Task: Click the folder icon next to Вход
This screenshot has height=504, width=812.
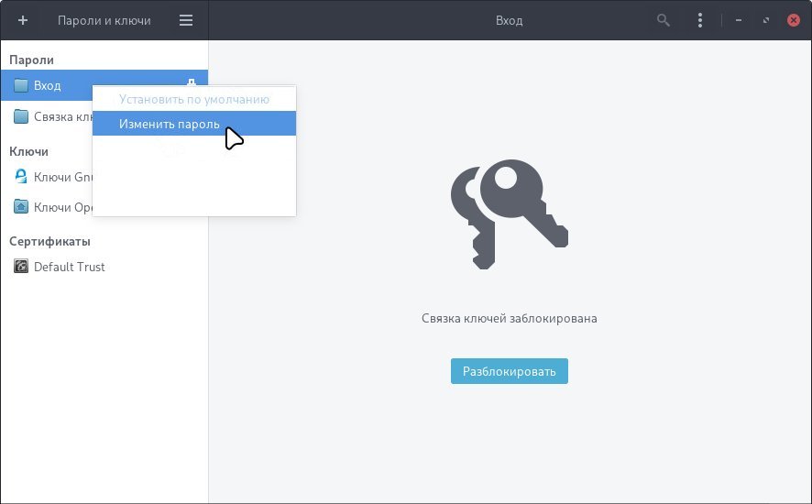Action: (x=21, y=85)
